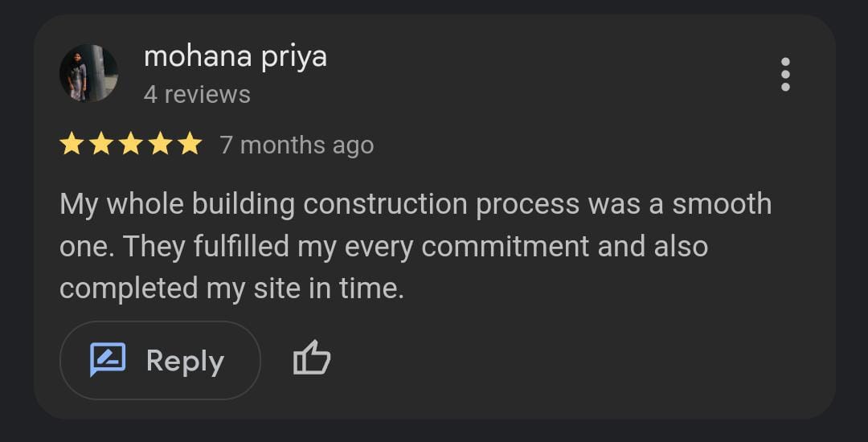Click the text 'completed my site in time.'

click(231, 288)
